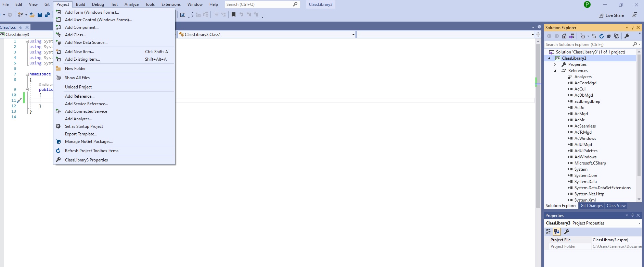Viewport: 644px width, 267px height.
Task: Open the Extensions menu
Action: point(171,4)
